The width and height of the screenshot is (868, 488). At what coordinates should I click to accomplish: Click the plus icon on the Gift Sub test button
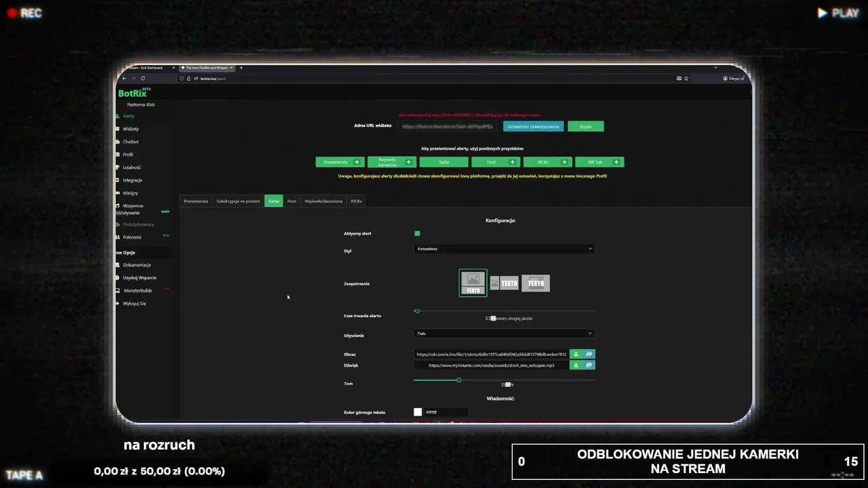[616, 162]
